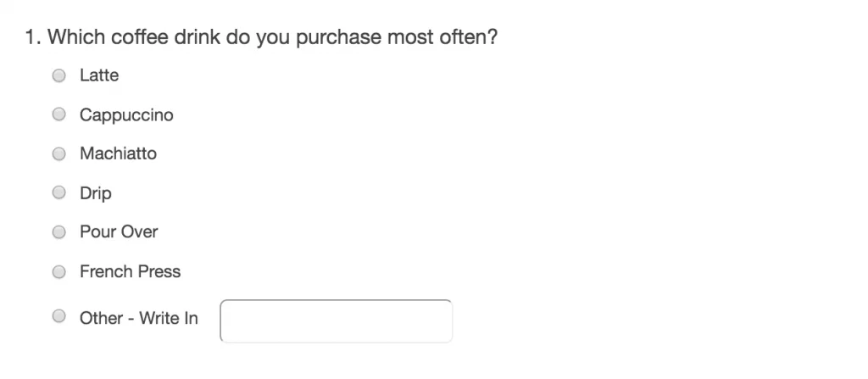
Task: Select the Drip radio button
Action: coord(59,192)
